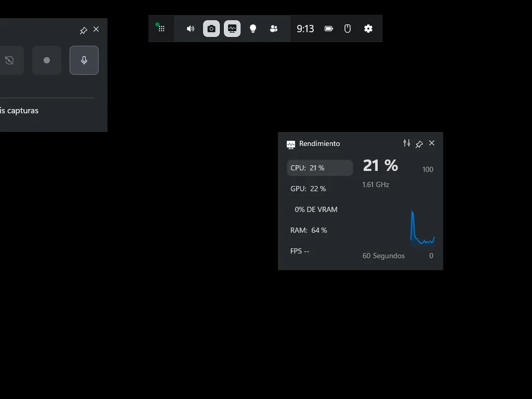Open Performance widget options sliders icon

point(406,143)
